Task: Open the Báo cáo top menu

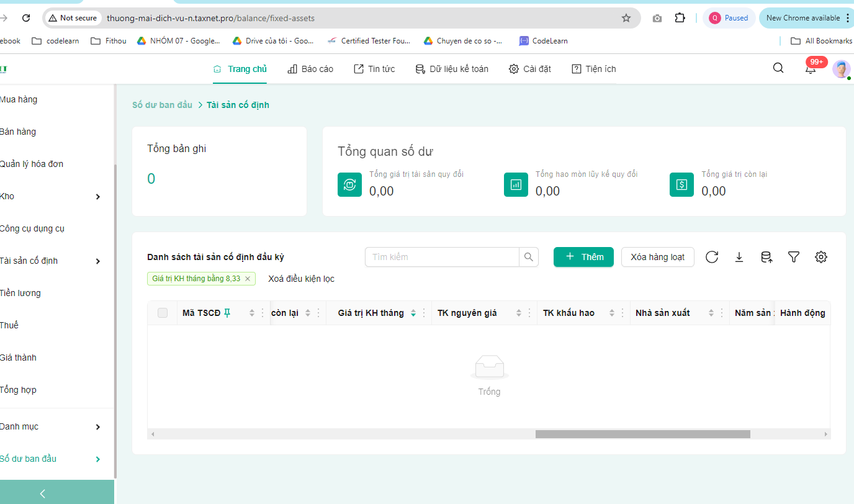Action: (310, 69)
